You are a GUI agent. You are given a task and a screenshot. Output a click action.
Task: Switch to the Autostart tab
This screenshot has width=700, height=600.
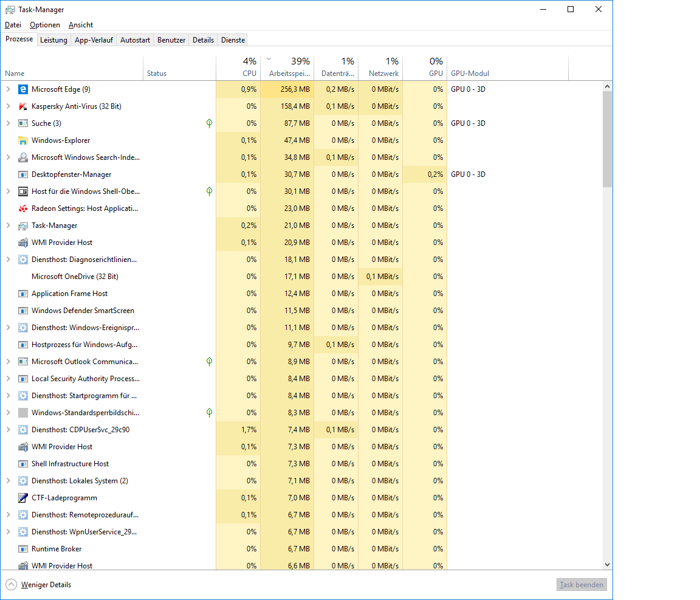tap(136, 40)
